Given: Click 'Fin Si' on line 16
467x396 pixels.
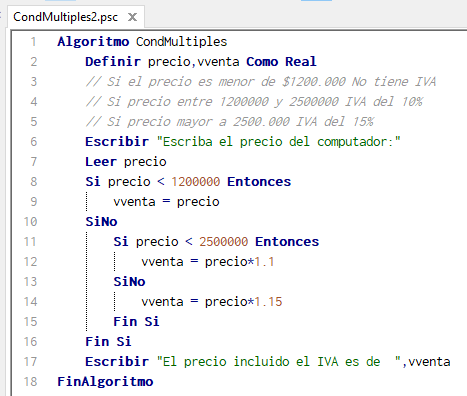Looking at the screenshot, I should (108, 342).
